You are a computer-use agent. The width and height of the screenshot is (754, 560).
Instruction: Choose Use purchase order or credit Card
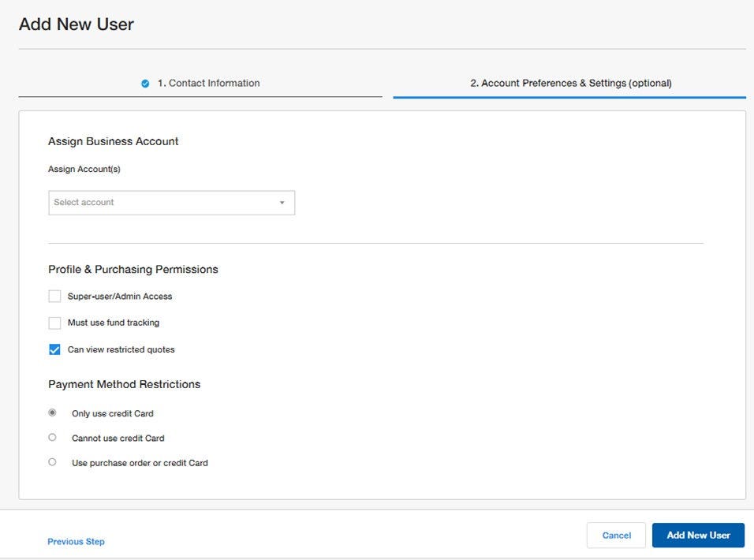tap(52, 461)
